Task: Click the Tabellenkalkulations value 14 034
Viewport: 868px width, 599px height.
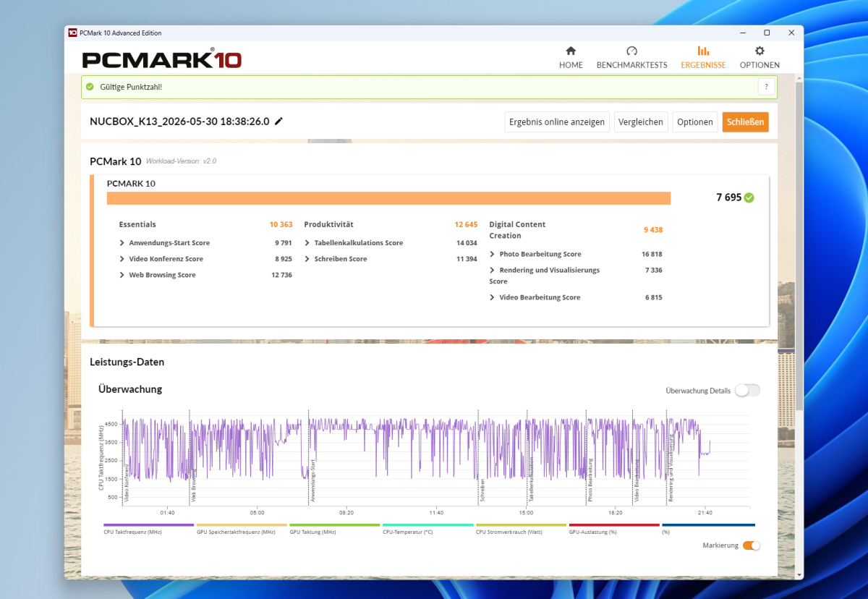Action: pyautogui.click(x=467, y=243)
